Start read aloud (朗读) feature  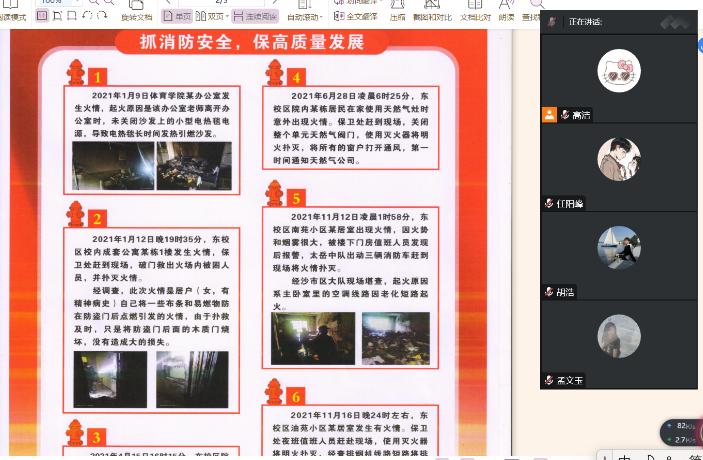tap(506, 16)
